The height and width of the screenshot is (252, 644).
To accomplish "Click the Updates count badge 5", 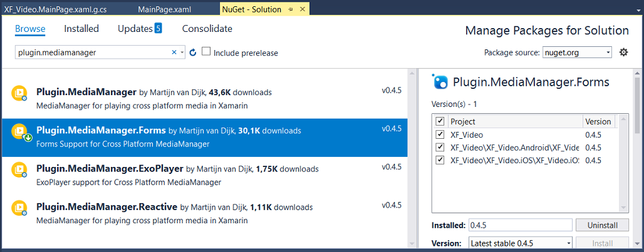I will 158,28.
